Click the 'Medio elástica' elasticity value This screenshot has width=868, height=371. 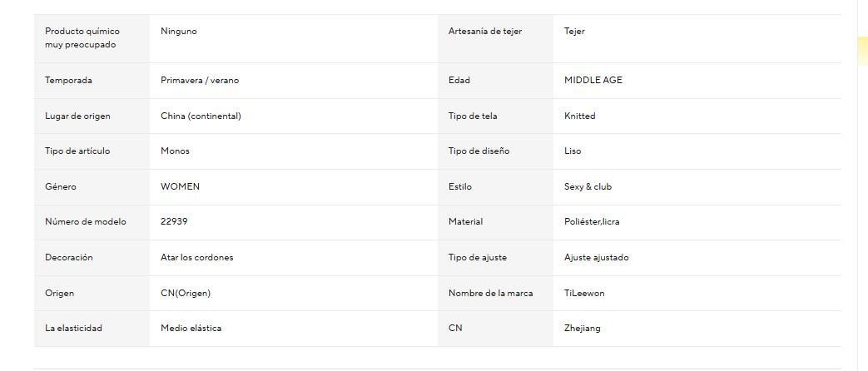click(x=191, y=329)
